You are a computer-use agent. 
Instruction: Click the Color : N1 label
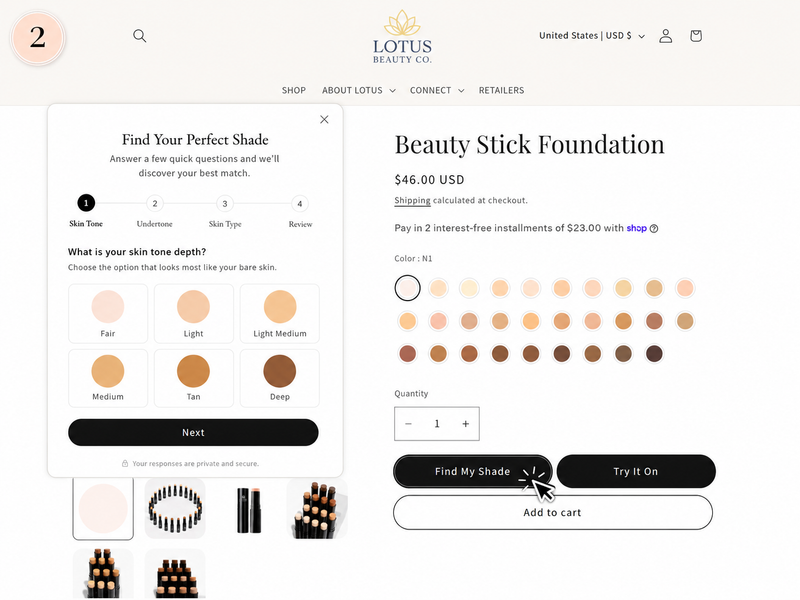[x=413, y=259]
